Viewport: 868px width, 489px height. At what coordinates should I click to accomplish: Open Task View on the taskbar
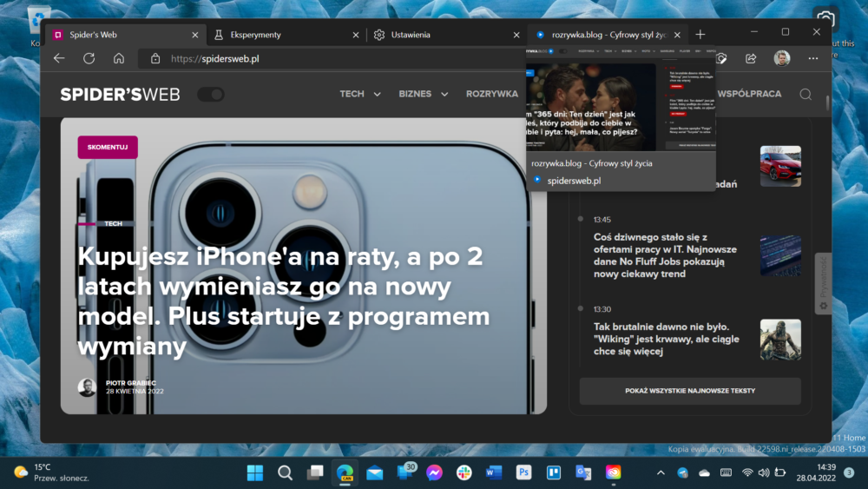pyautogui.click(x=315, y=473)
